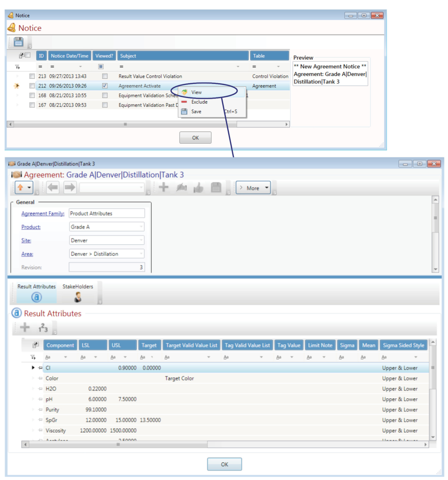Click the plus icon to add a result attribute
This screenshot has width=448, height=480.
coord(25,327)
